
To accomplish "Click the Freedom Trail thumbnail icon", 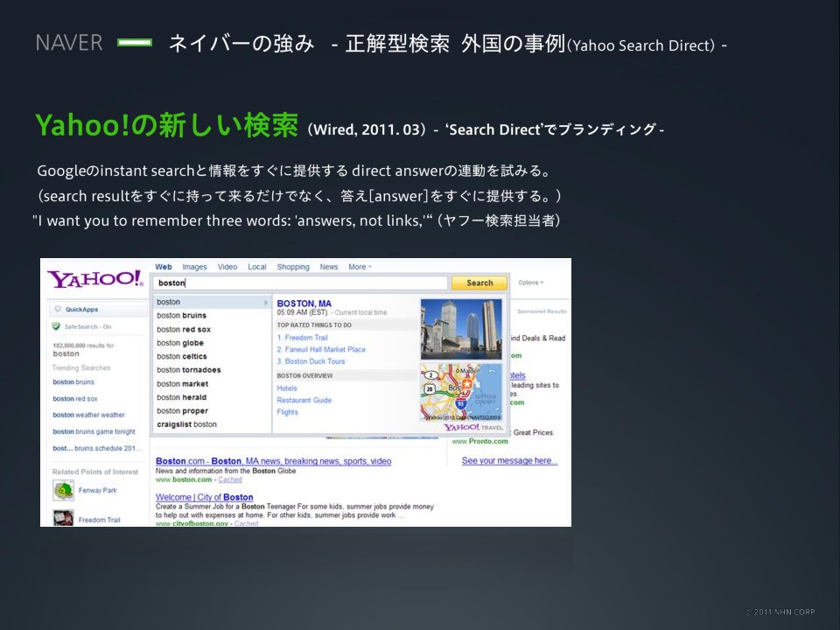I will (x=63, y=518).
